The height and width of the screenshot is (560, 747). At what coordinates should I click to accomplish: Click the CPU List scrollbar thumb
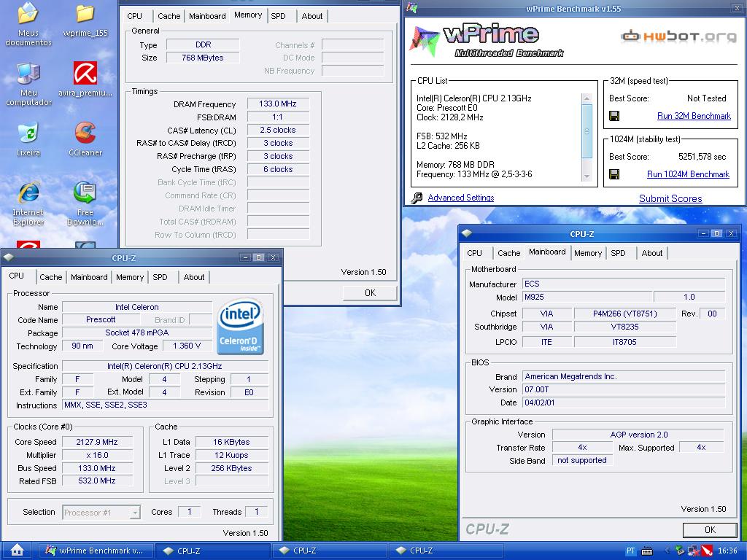pyautogui.click(x=587, y=131)
